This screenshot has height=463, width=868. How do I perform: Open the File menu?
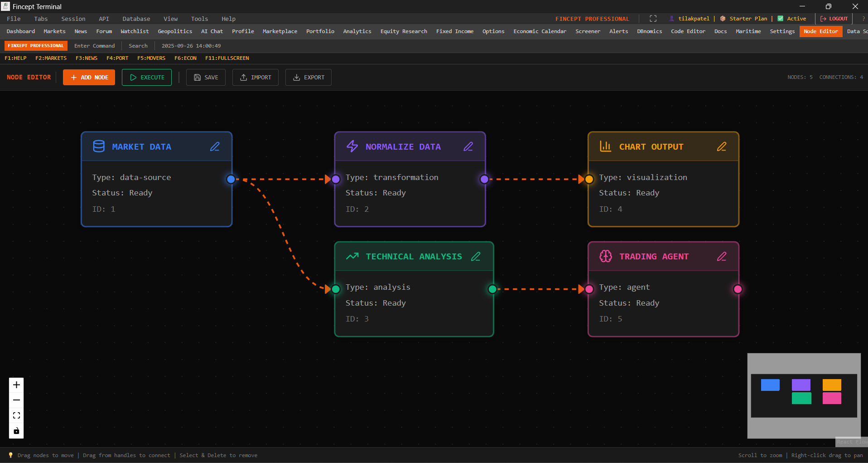point(14,19)
